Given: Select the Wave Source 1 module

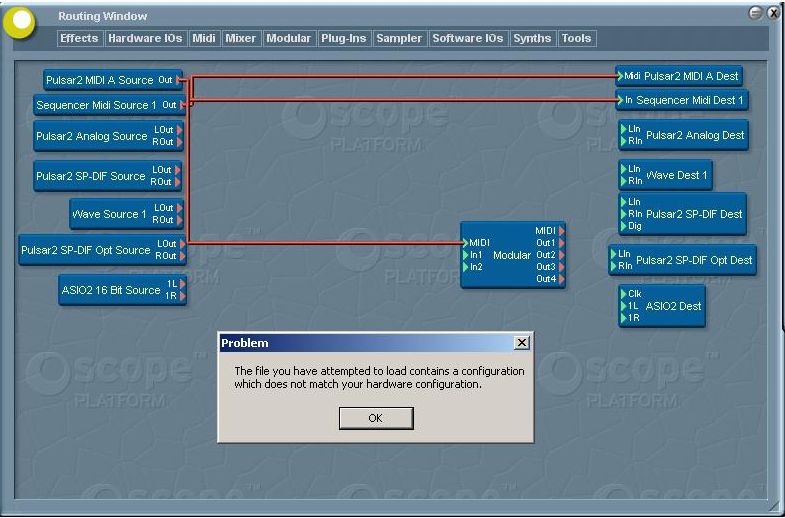Looking at the screenshot, I should pyautogui.click(x=108, y=214).
